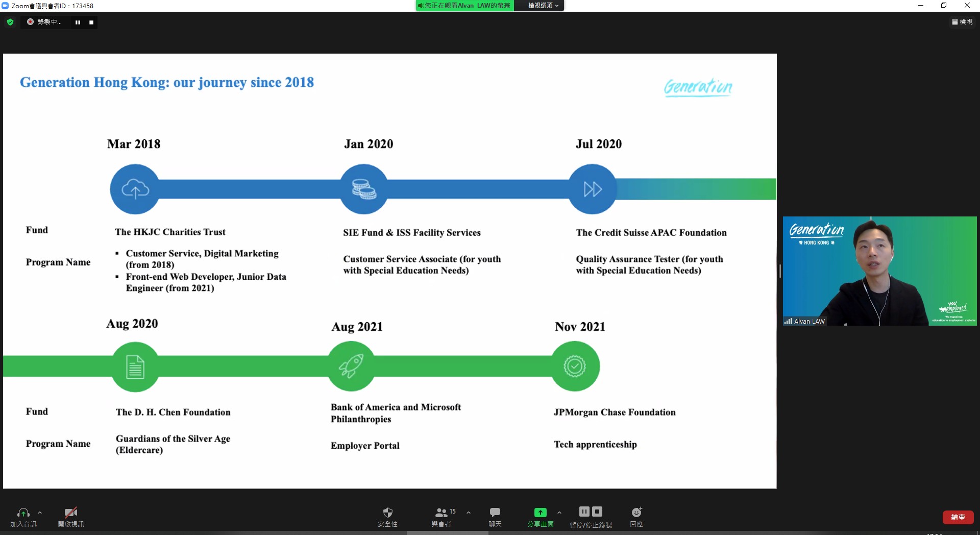Image resolution: width=980 pixels, height=535 pixels.
Task: Click the Aug 2021 rocket timeline icon
Action: [x=351, y=366]
